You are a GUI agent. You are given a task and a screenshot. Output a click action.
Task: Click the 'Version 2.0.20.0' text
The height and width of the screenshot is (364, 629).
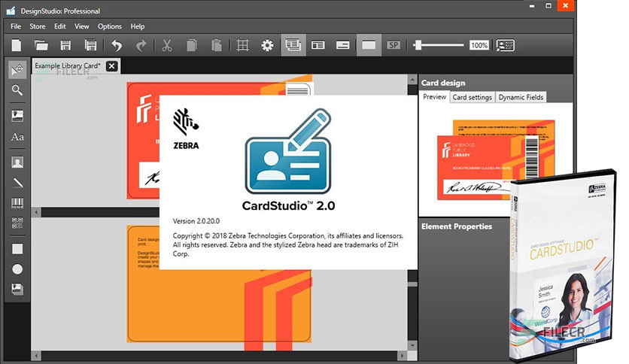(x=196, y=221)
